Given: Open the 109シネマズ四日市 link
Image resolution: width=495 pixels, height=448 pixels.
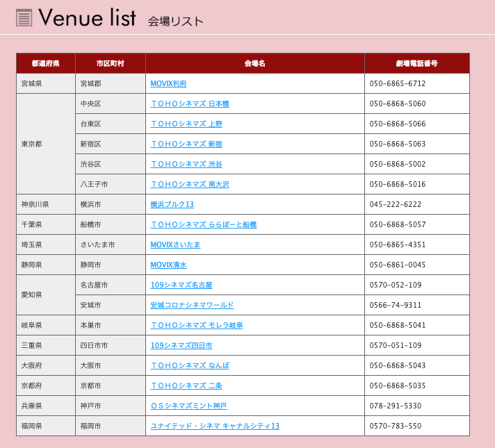Looking at the screenshot, I should click(x=181, y=345).
